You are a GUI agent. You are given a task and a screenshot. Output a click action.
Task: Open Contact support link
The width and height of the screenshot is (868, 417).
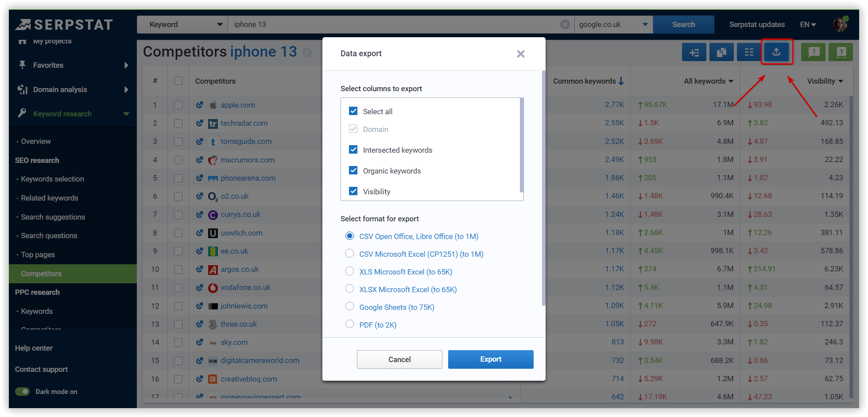(x=41, y=369)
